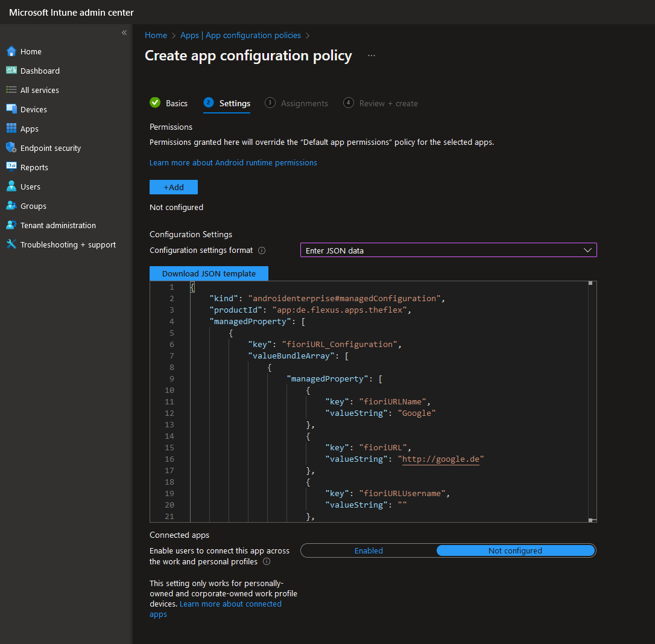The width and height of the screenshot is (655, 644).
Task: Switch the connected apps toggle to Enabled
Action: point(369,550)
